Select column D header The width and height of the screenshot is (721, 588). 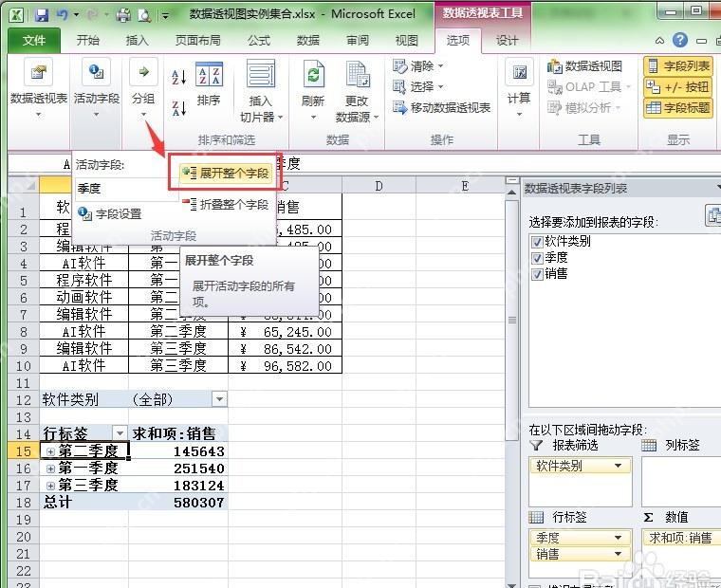pyautogui.click(x=379, y=186)
